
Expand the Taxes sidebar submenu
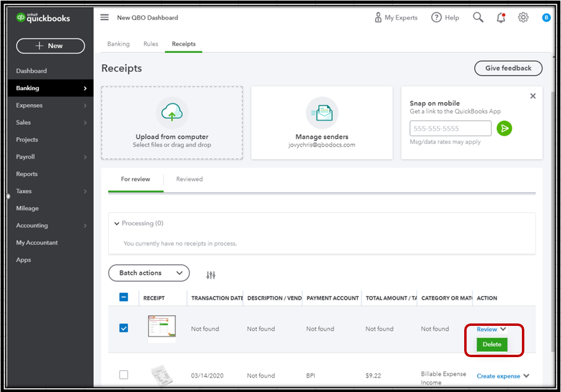(x=85, y=191)
